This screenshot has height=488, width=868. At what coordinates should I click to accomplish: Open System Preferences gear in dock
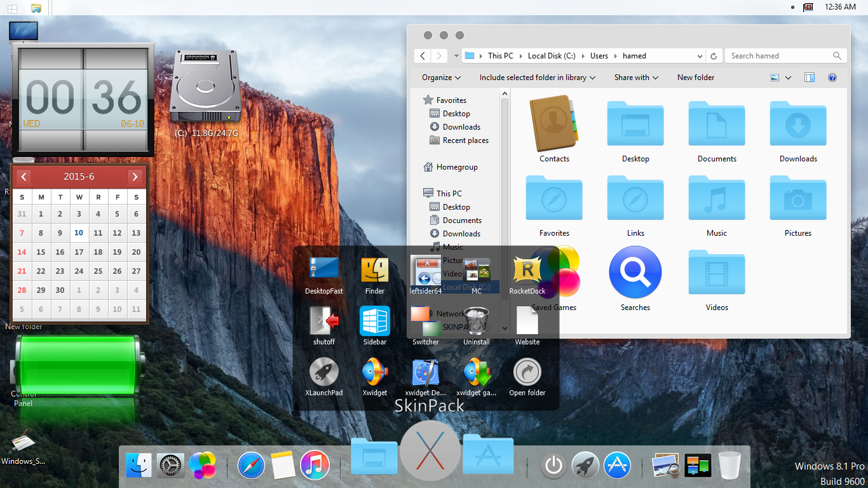point(170,466)
